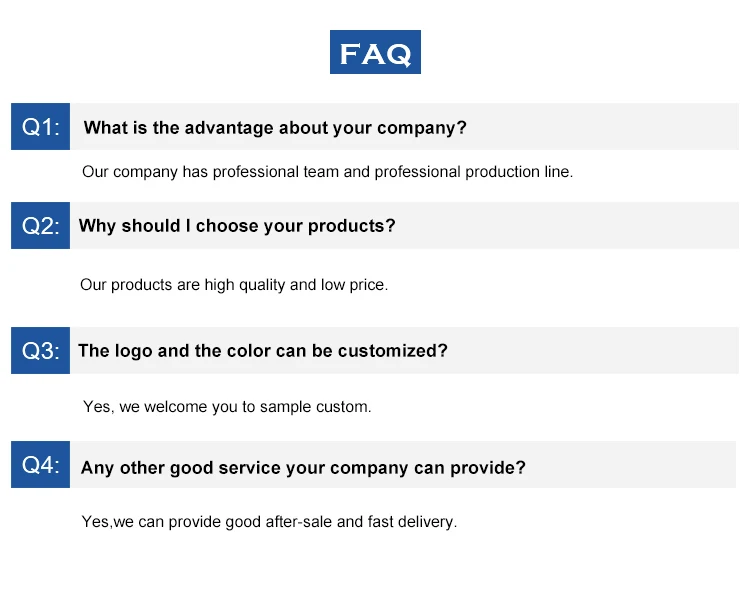Screen dimensions: 750x599
Task: Click the gray bar right of Q3 question
Action: point(594,351)
